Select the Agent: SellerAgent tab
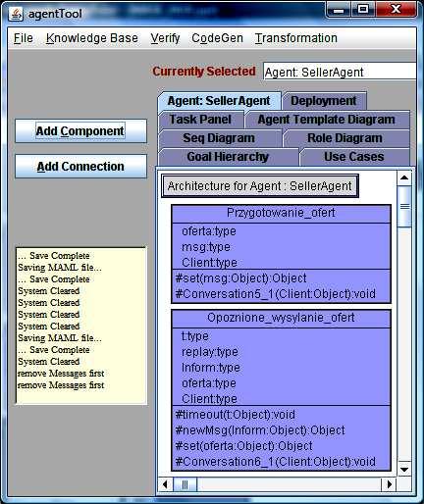Viewport: 424px width, 504px height. coord(219,101)
